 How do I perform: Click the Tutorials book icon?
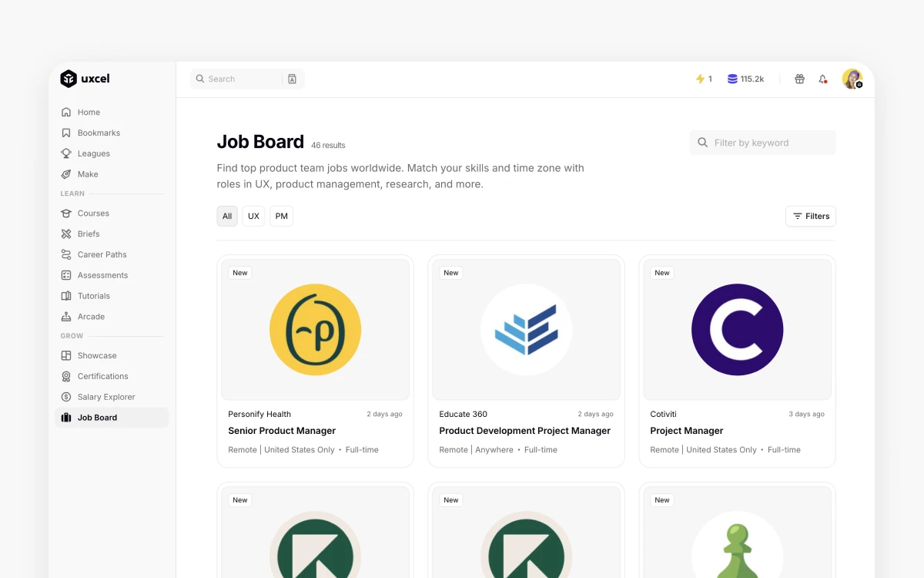(66, 296)
